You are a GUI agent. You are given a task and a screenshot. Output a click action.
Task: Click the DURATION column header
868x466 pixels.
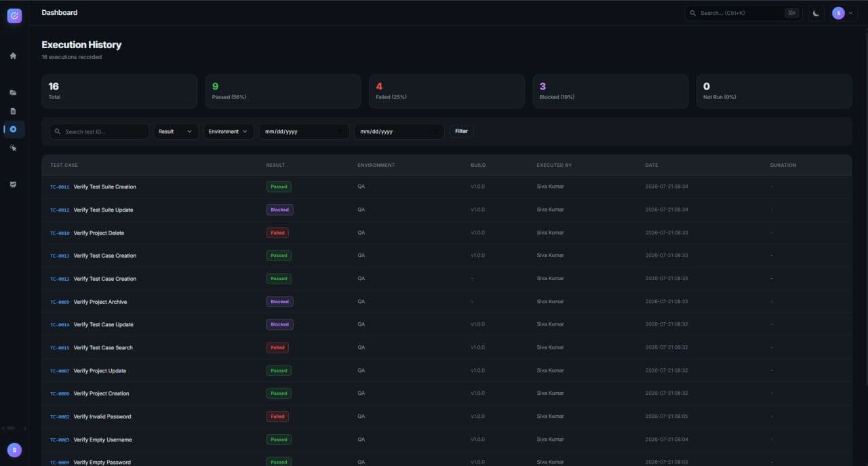click(x=783, y=166)
